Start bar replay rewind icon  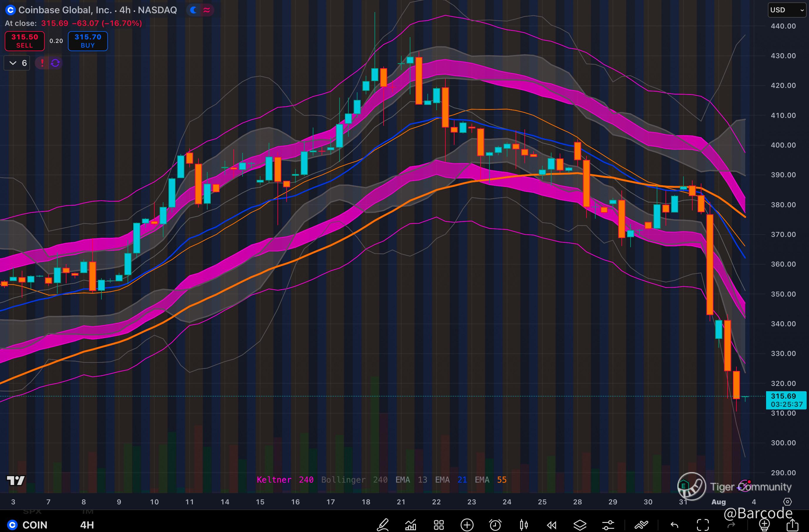pos(552,525)
